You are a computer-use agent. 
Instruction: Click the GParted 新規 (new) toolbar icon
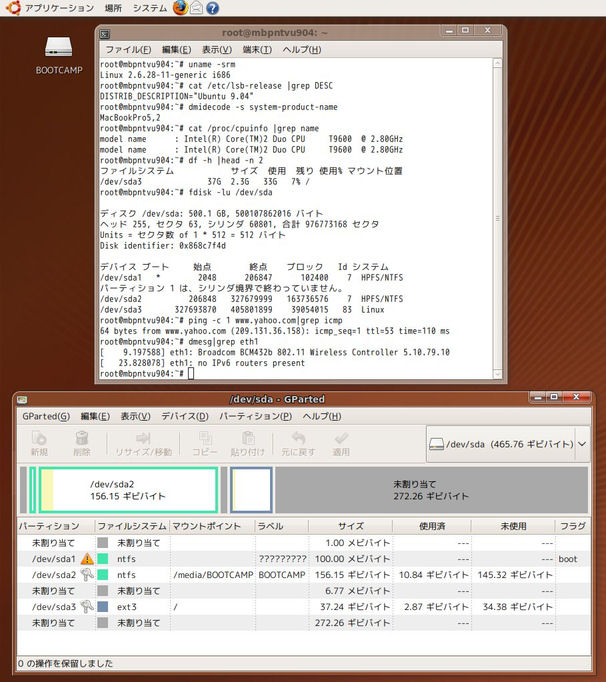pos(39,438)
